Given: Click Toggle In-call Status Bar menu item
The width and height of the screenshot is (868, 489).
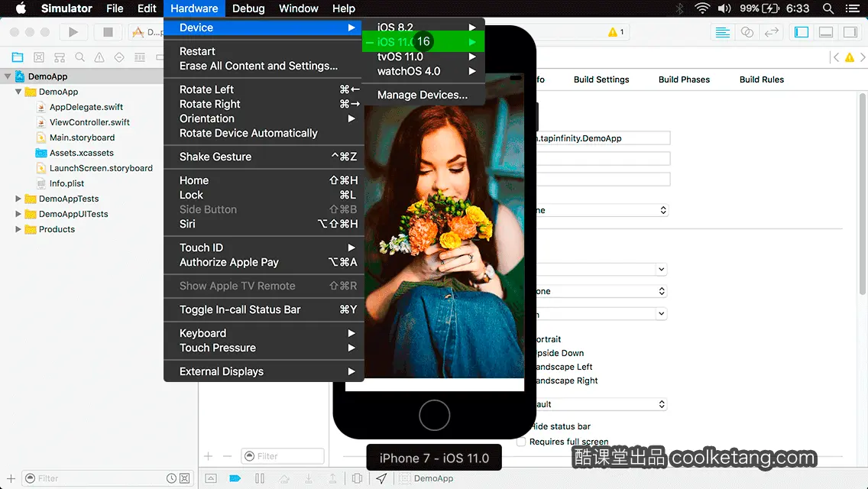Looking at the screenshot, I should (x=264, y=309).
